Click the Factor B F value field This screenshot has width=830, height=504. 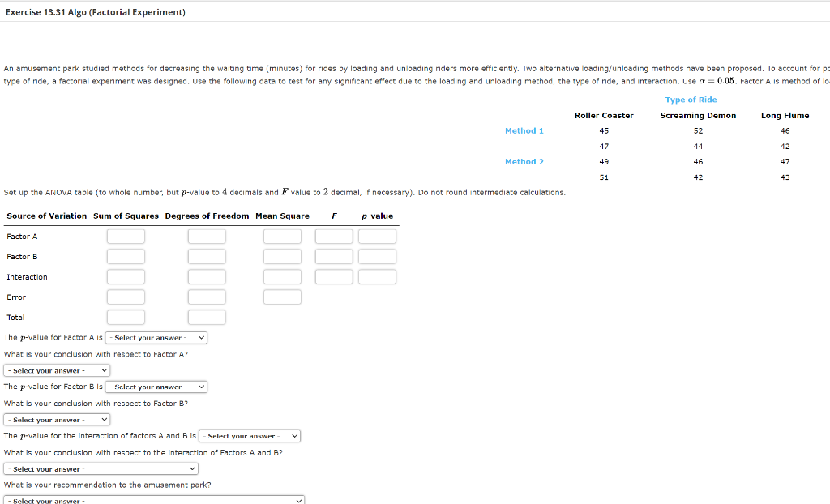[x=333, y=256]
